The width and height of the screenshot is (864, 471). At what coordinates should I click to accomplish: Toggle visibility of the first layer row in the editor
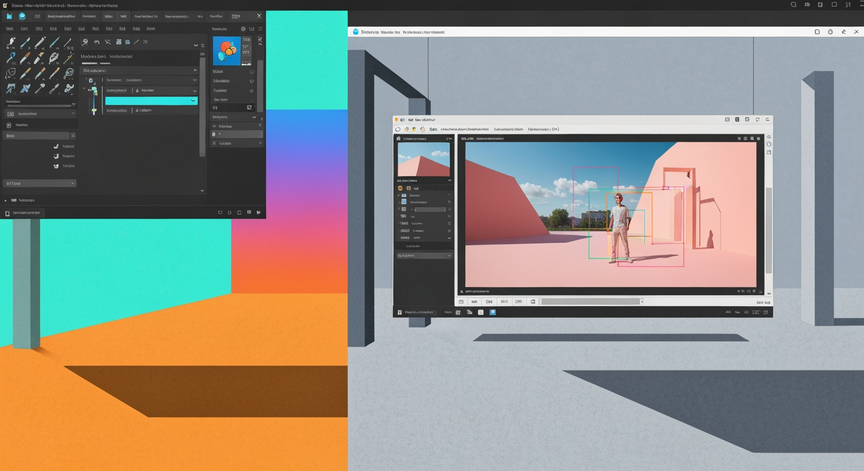coord(404,196)
